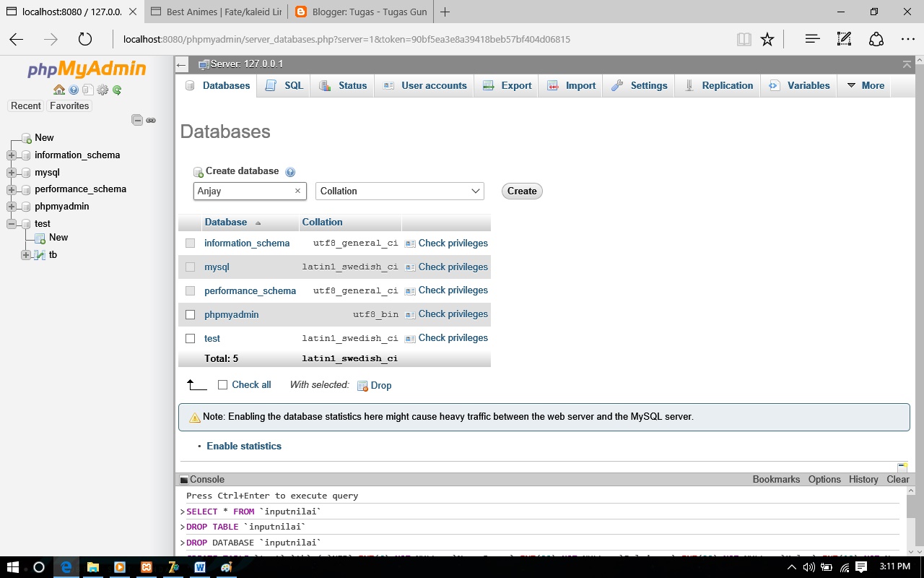Open Edge more actions ellipsis
This screenshot has width=924, height=578.
(908, 39)
